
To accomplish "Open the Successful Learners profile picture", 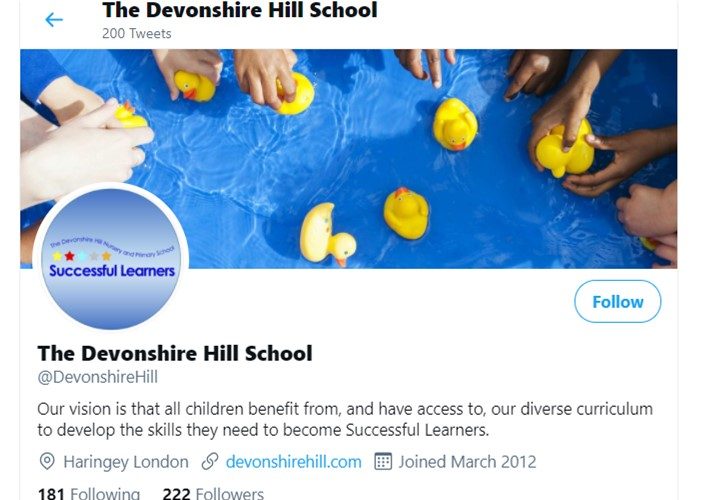I will click(111, 259).
